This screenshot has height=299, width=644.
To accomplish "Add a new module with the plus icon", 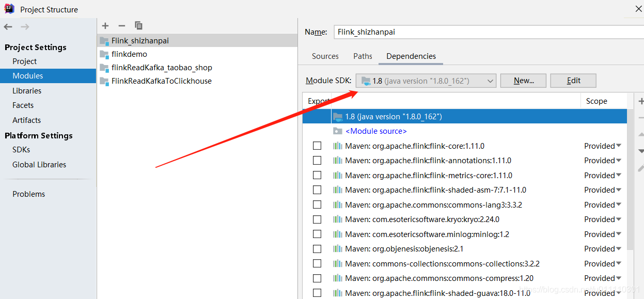I will pyautogui.click(x=105, y=25).
